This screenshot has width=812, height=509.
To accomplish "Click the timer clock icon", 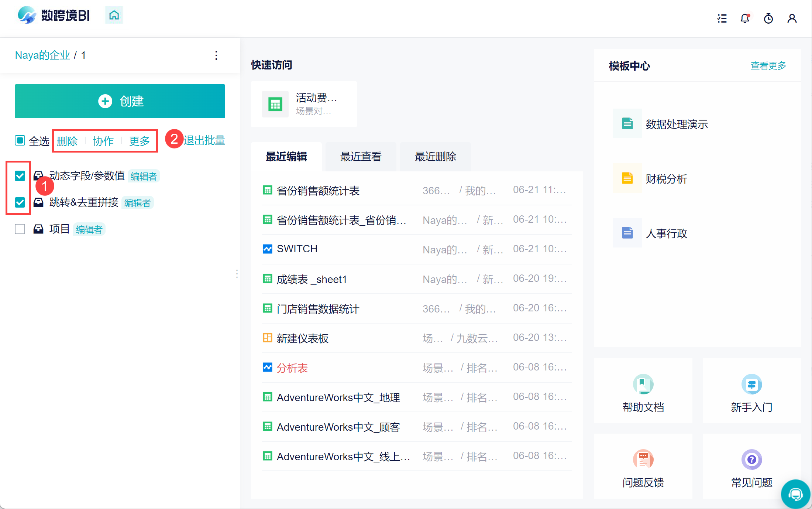I will tap(768, 18).
